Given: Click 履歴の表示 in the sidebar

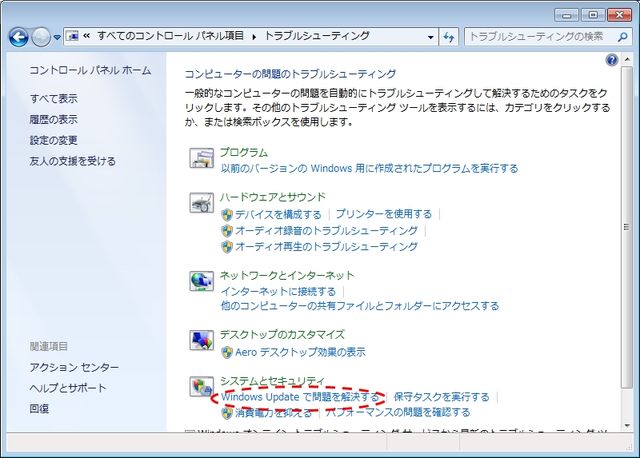Looking at the screenshot, I should click(x=53, y=120).
